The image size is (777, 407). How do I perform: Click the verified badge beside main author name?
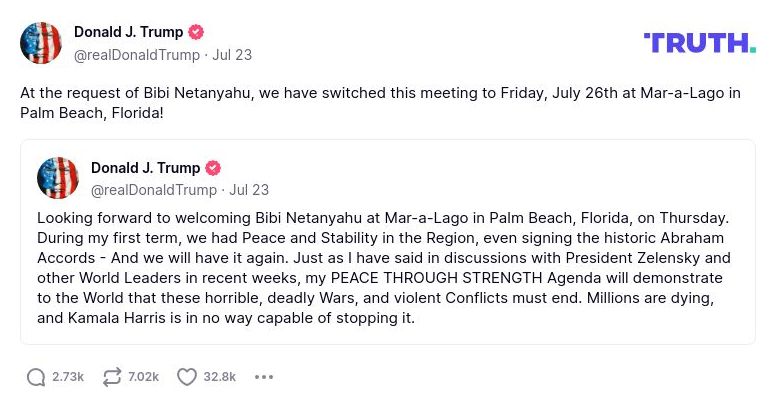(x=197, y=32)
